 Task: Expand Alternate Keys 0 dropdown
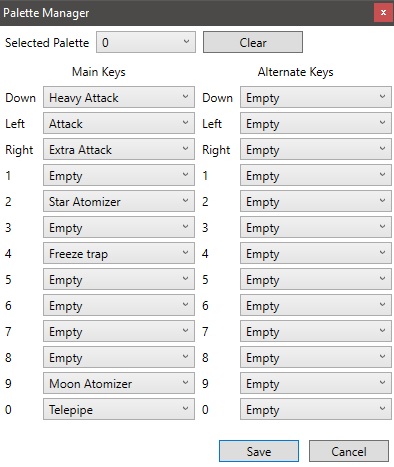pos(316,409)
